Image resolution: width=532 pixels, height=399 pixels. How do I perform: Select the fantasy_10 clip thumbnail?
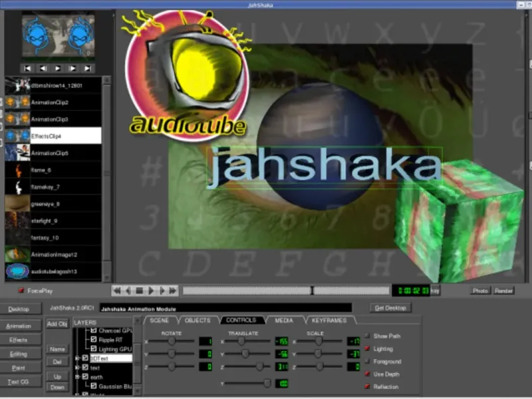pyautogui.click(x=17, y=238)
